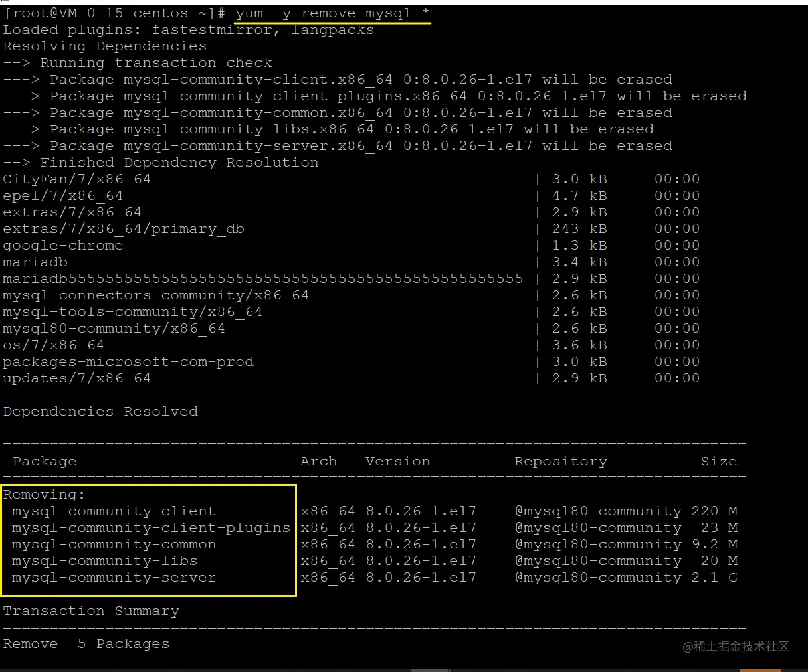Click the '9.2 M' size value
Image resolution: width=808 pixels, height=672 pixels.
[714, 545]
